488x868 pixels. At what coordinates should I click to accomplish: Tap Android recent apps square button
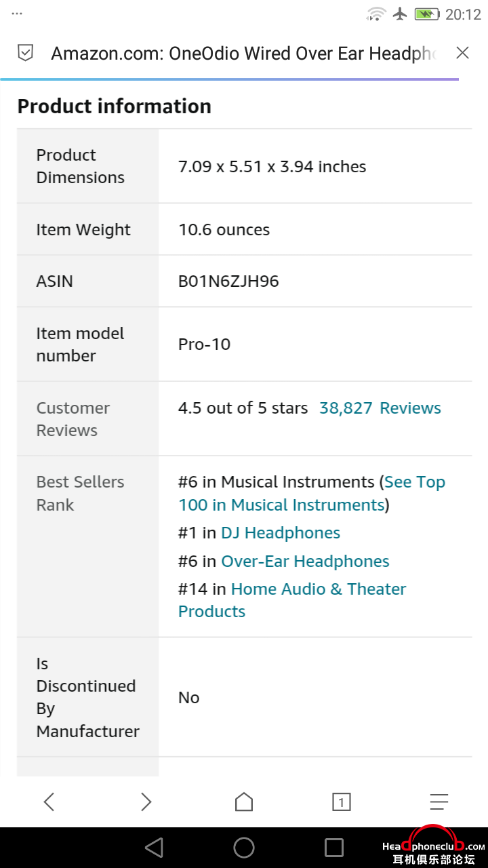(x=334, y=847)
